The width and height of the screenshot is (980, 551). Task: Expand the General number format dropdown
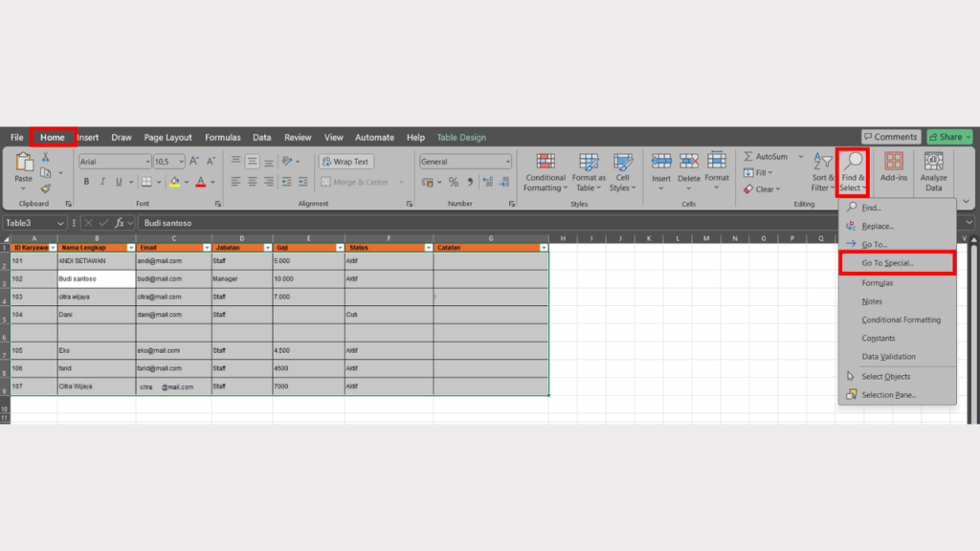tap(507, 163)
